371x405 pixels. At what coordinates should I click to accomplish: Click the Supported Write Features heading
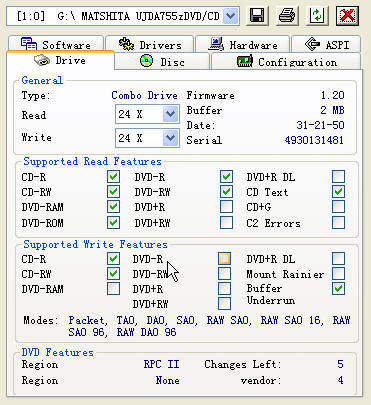click(x=95, y=244)
